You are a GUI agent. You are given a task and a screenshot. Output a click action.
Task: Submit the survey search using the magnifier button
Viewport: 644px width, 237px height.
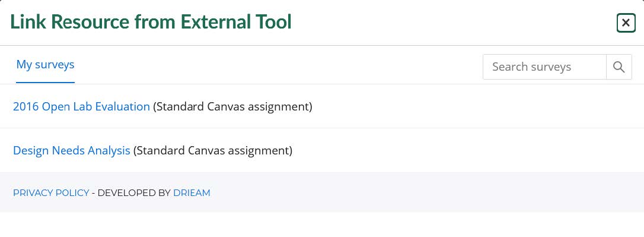point(619,67)
